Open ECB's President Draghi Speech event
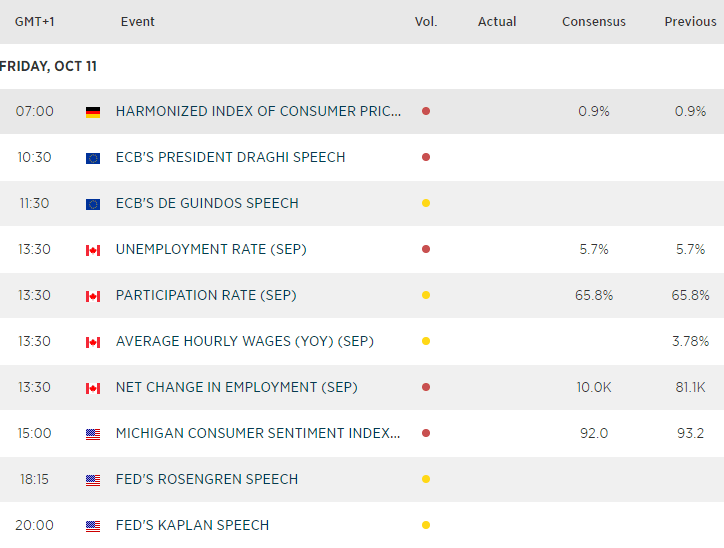724x548 pixels. click(230, 157)
